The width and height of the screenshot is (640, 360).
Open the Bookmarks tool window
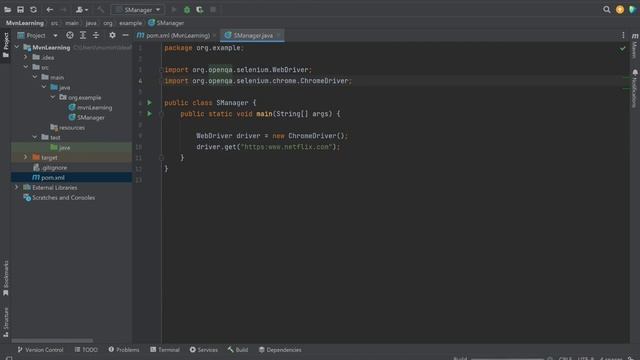tap(6, 278)
